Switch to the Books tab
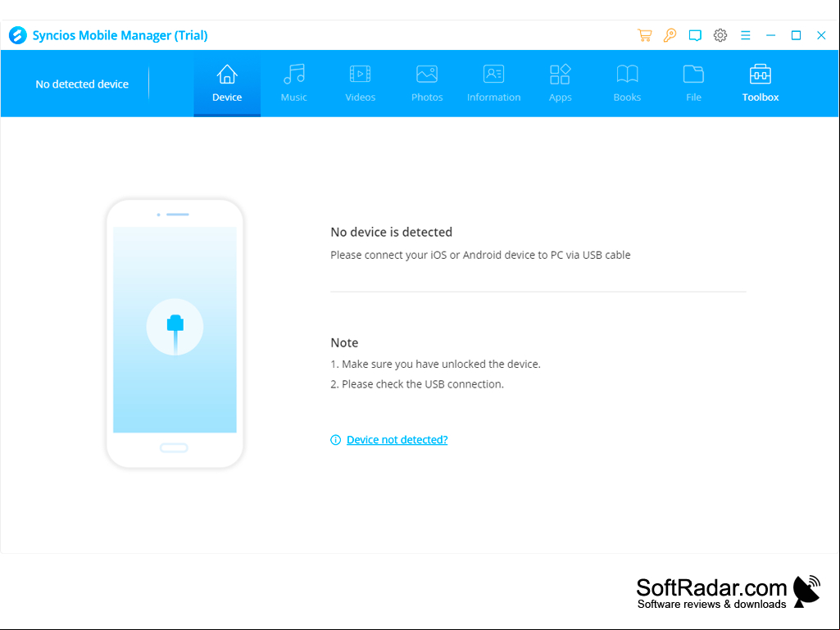Viewport: 840px width, 630px height. coord(627,84)
